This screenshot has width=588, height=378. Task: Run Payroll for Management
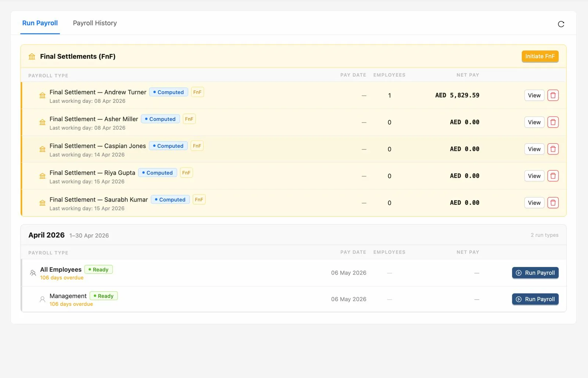coord(535,299)
